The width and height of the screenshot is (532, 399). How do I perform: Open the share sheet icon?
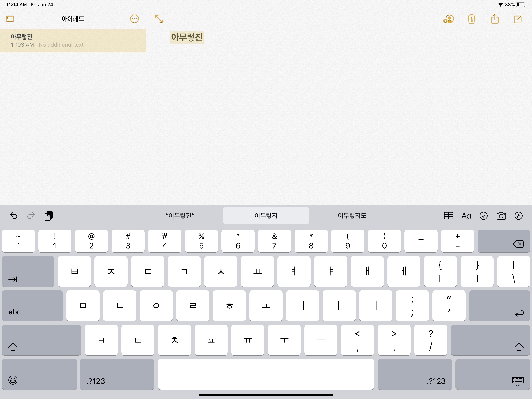coord(494,19)
